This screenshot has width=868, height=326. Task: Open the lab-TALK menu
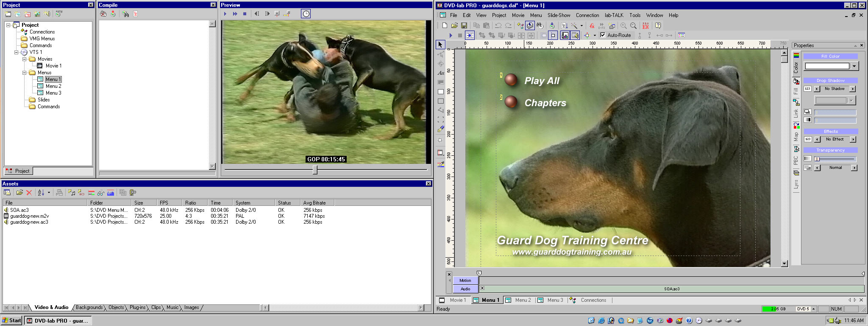614,15
